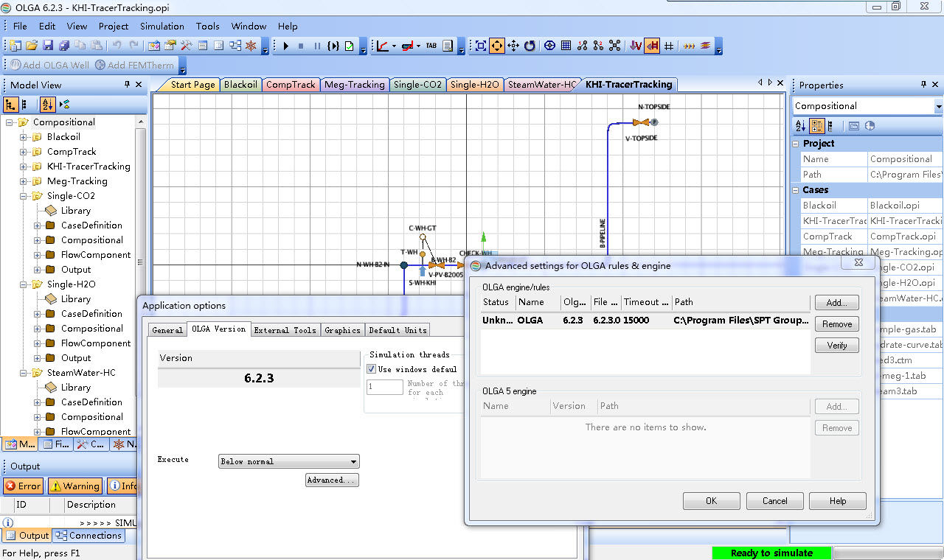Screen dimensions: 944x560
Task: Open the hammer and wrench tools icon
Action: [x=187, y=46]
